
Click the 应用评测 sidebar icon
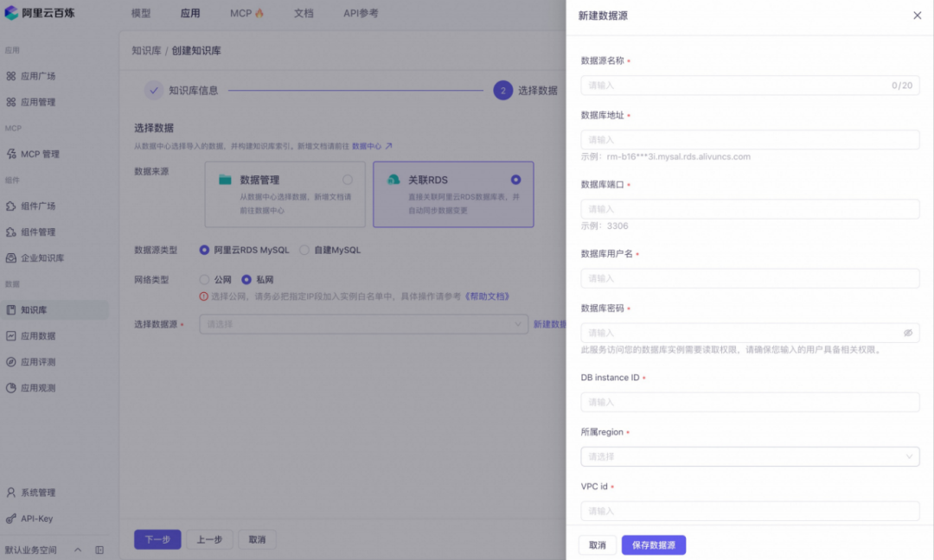click(x=10, y=362)
